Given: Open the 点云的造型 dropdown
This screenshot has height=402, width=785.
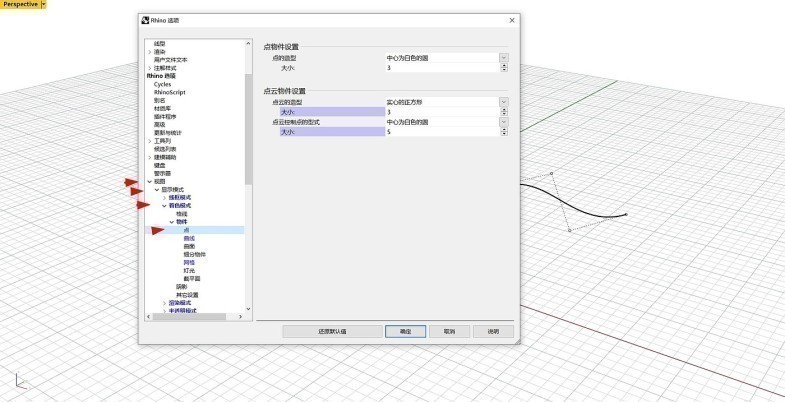Looking at the screenshot, I should click(x=504, y=102).
